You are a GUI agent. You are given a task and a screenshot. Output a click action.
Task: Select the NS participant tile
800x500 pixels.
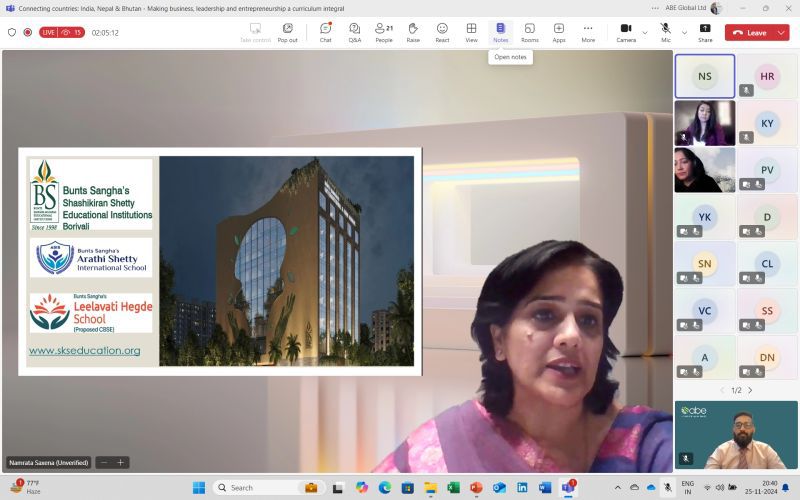705,76
